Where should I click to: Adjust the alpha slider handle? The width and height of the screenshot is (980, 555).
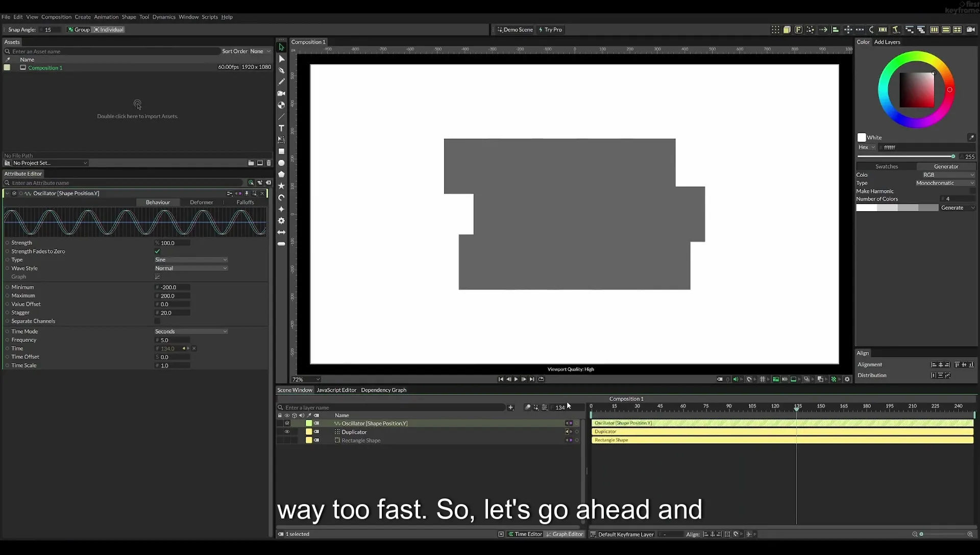click(953, 157)
